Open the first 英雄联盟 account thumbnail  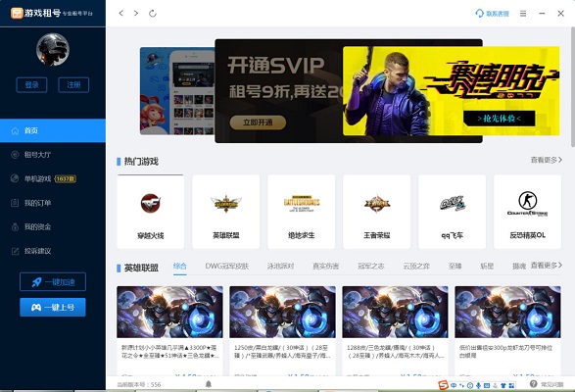point(169,312)
